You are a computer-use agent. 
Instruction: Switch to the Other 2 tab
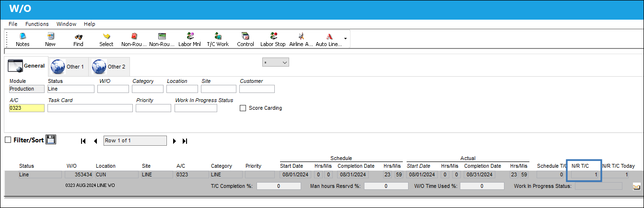109,67
